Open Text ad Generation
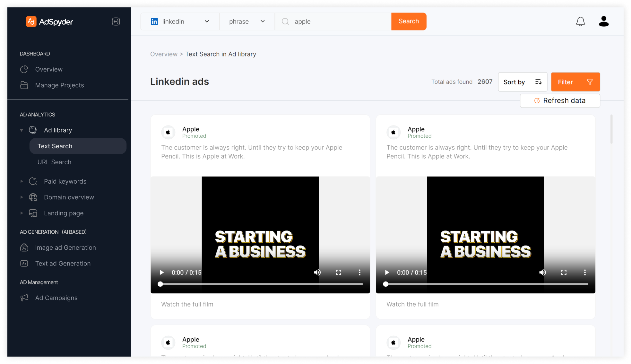The width and height of the screenshot is (631, 364). tap(63, 264)
